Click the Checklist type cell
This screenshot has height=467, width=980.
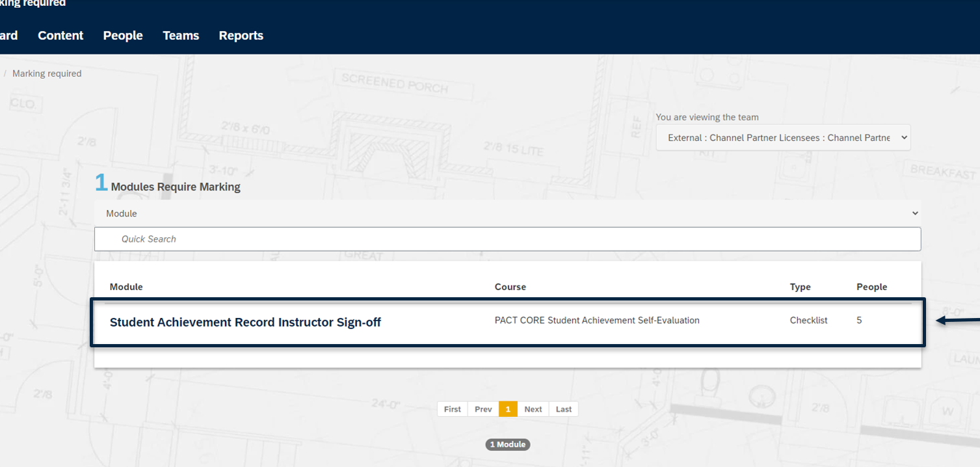coord(808,320)
